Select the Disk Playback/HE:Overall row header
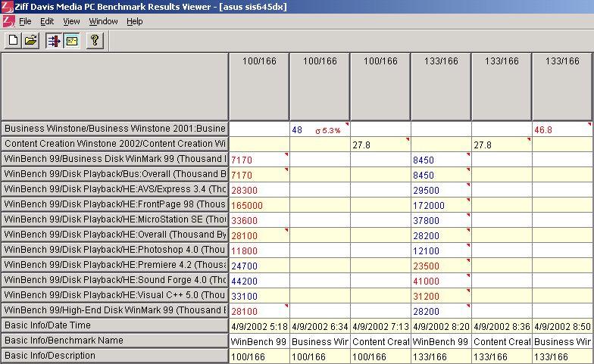Screen dimensions: 594x364 pyautogui.click(x=115, y=235)
